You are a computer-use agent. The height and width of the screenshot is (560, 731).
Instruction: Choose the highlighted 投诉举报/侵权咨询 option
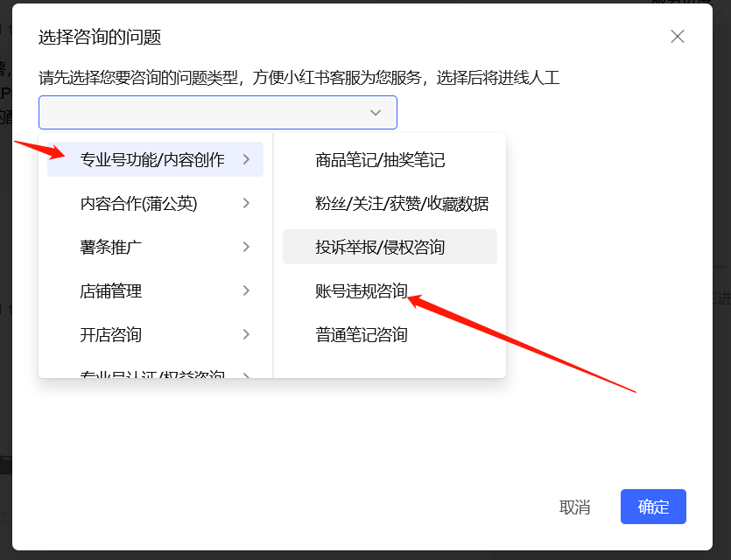pos(381,246)
